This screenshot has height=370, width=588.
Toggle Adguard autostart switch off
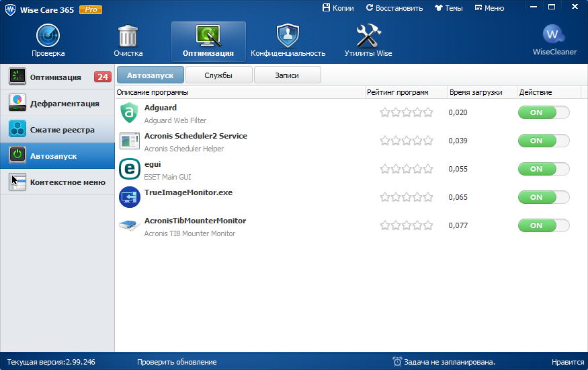click(x=544, y=112)
